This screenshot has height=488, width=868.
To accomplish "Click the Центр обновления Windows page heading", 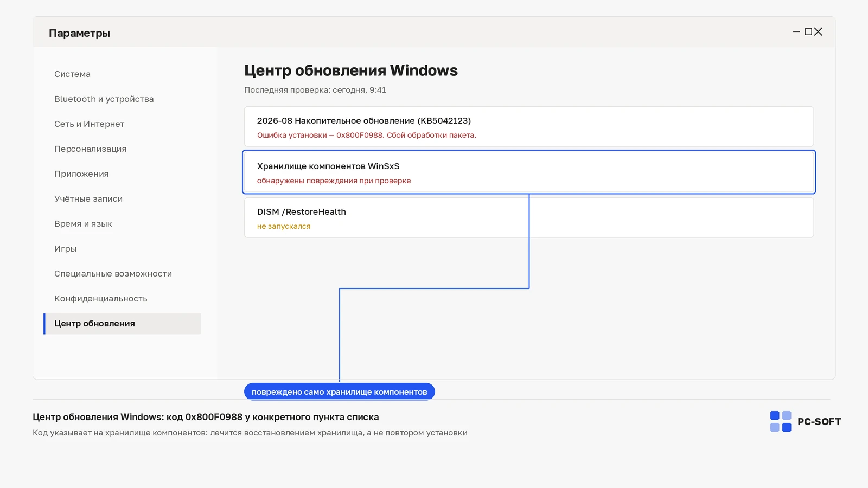I will 351,71.
